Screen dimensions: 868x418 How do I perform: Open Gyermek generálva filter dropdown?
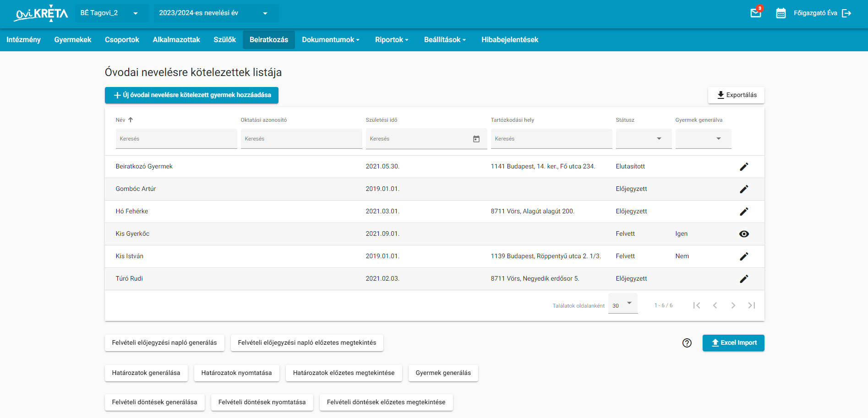[703, 139]
